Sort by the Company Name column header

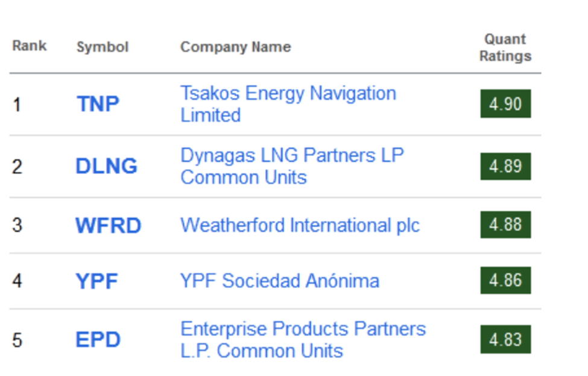tap(235, 47)
